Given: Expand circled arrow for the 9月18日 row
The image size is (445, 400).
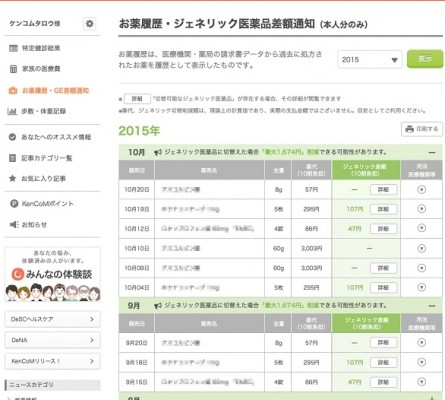Looking at the screenshot, I should [422, 362].
